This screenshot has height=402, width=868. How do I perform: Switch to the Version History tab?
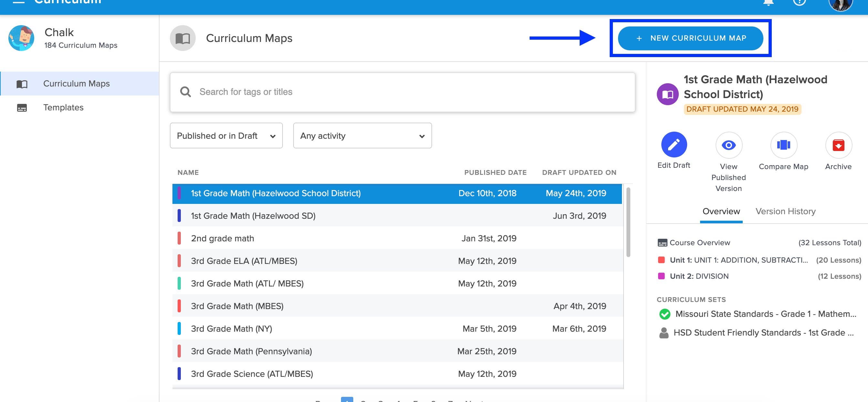(x=785, y=211)
